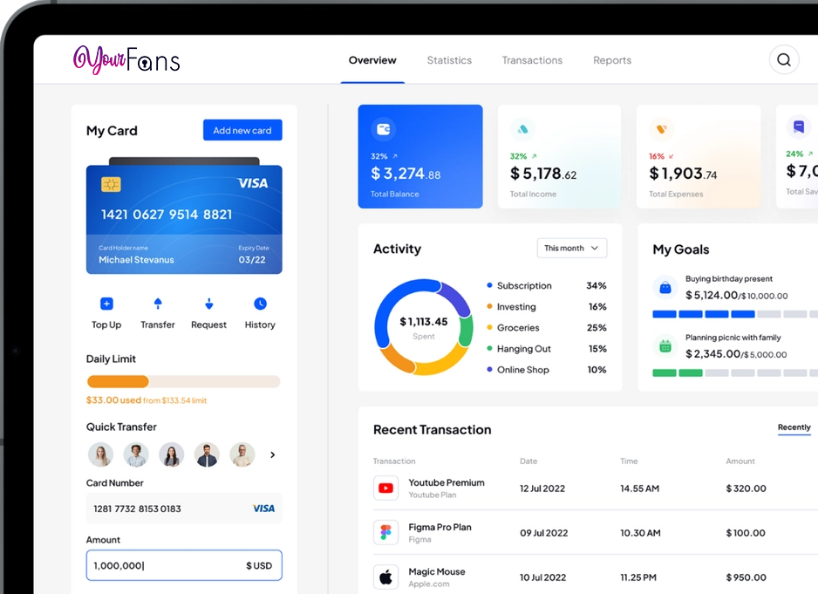
Task: Click the Top Up label
Action: pos(106,324)
